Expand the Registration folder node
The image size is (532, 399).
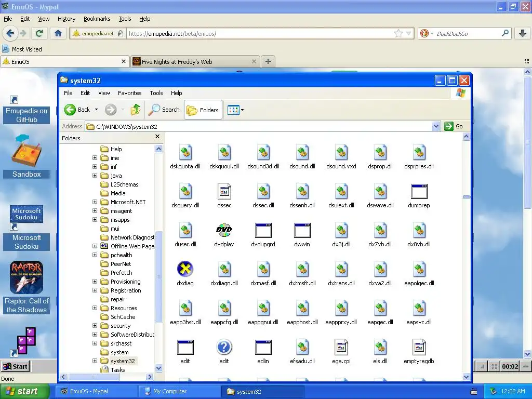95,290
